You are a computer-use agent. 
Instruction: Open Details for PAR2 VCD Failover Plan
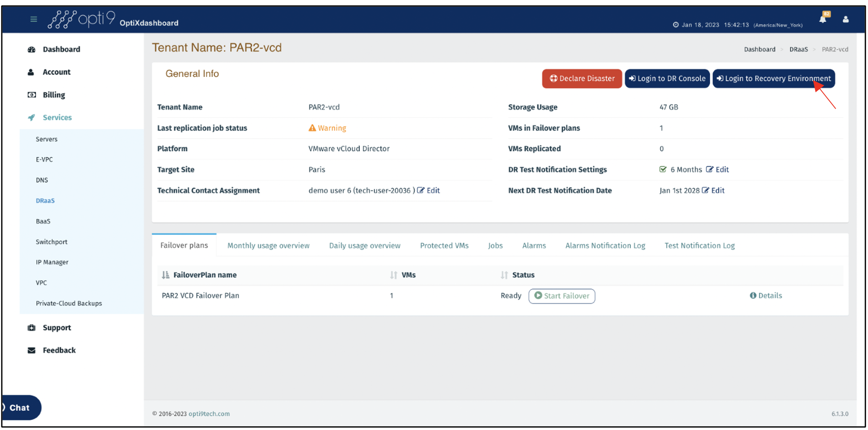tap(766, 296)
